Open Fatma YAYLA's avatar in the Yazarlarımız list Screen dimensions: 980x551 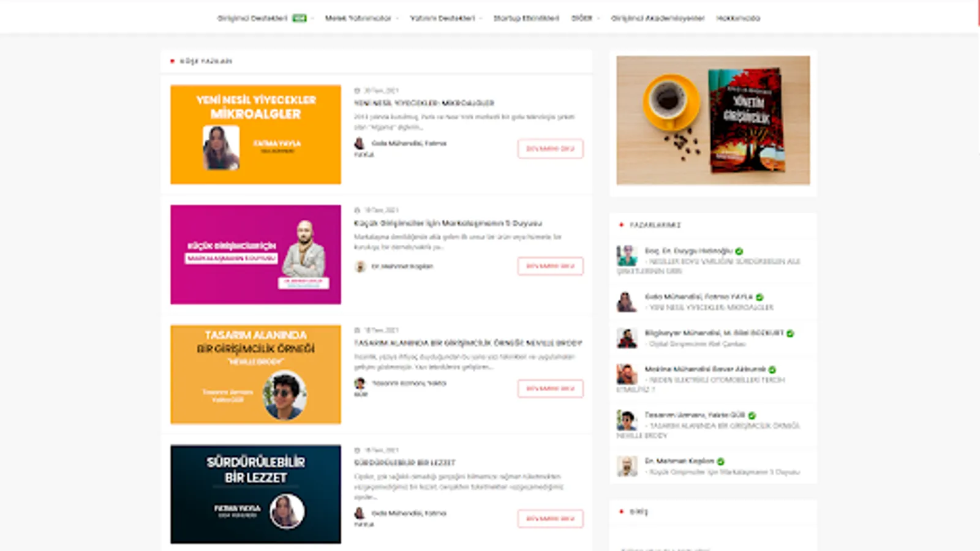point(627,301)
